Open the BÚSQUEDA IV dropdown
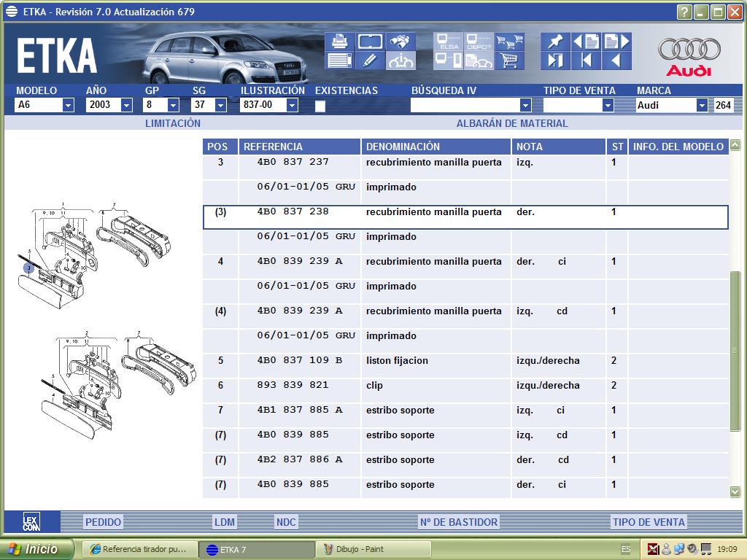 coord(525,105)
